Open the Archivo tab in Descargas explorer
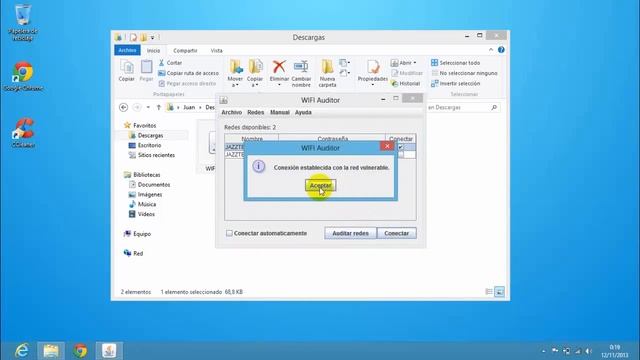640x360 pixels. coord(127,50)
